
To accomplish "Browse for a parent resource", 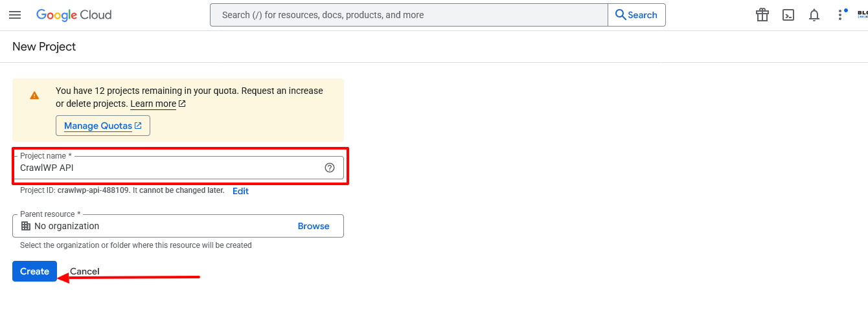I will (x=314, y=226).
